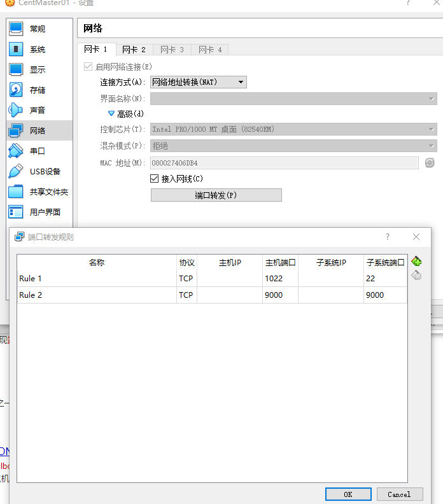Image resolution: width=443 pixels, height=504 pixels.
Task: Open the 控制芯片 adapter type dropdown
Action: (293, 129)
